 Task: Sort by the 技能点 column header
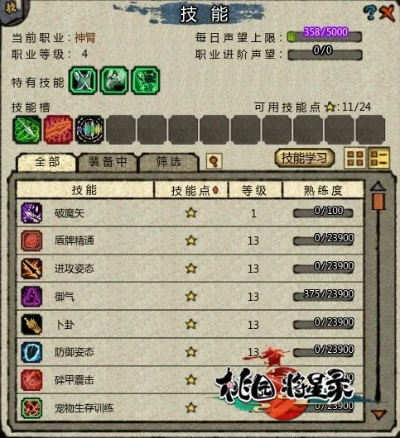pyautogui.click(x=191, y=190)
